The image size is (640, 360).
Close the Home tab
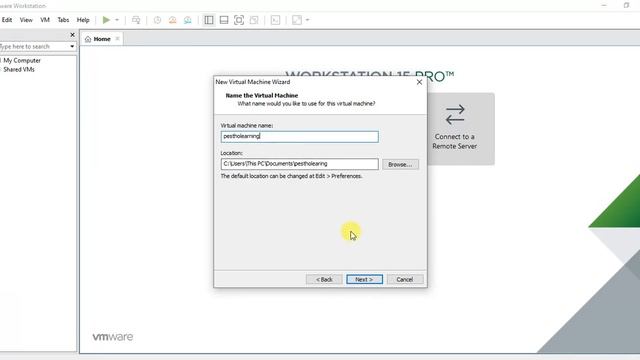[117, 39]
